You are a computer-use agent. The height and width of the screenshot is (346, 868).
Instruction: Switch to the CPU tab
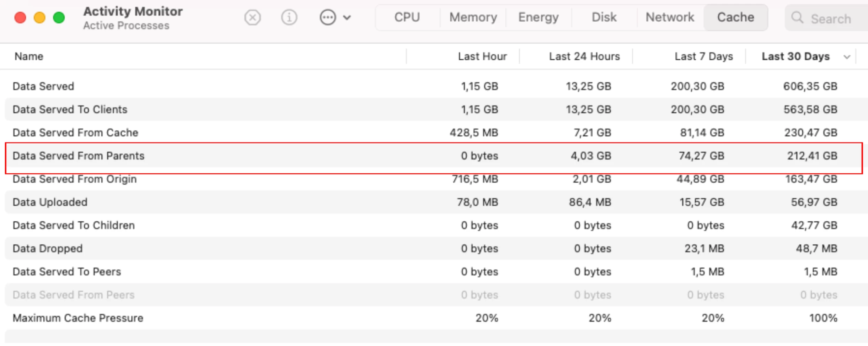point(407,17)
